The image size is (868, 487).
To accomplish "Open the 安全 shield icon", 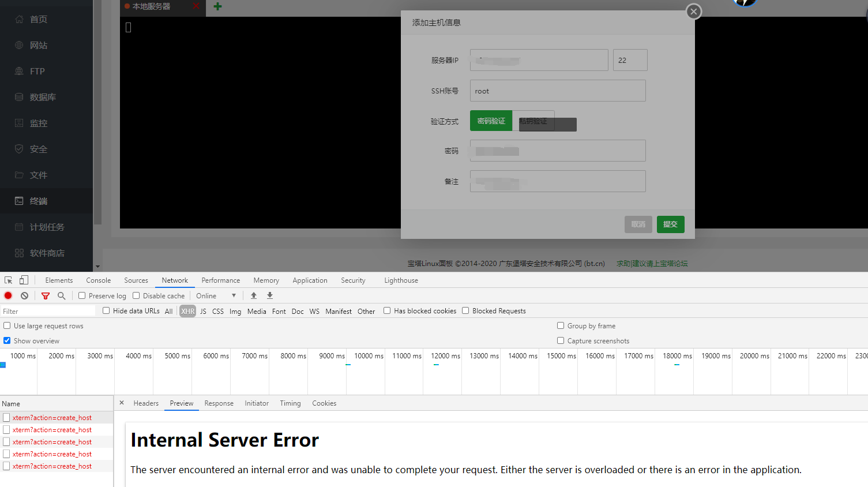I will [x=19, y=149].
